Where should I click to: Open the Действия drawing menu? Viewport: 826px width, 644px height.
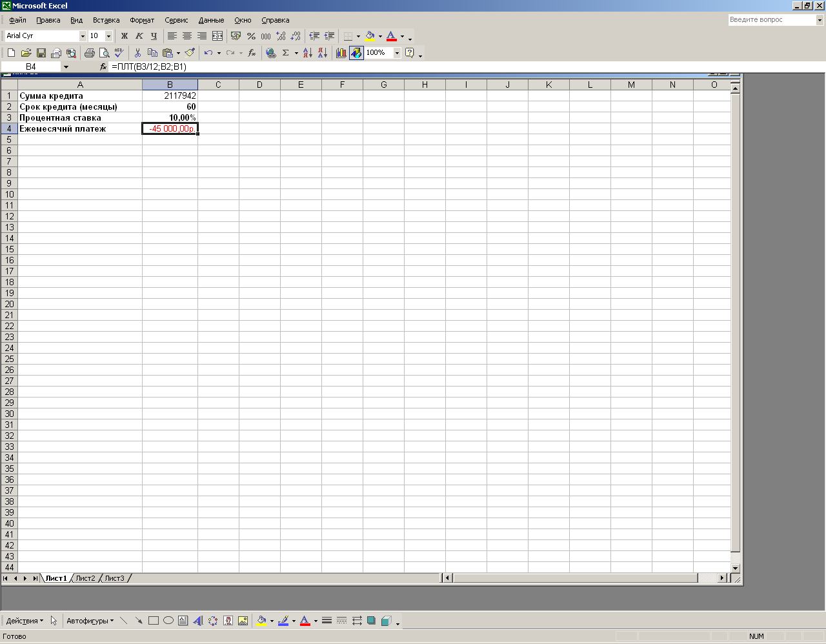click(x=25, y=621)
